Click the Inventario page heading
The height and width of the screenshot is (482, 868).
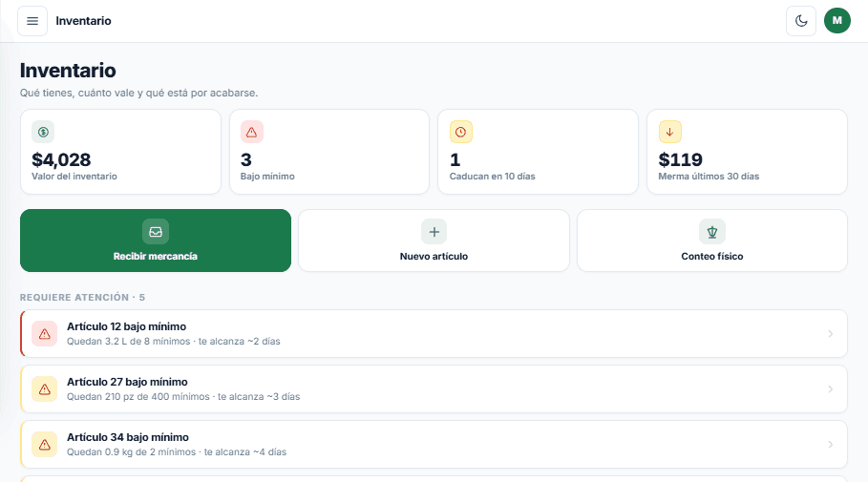pyautogui.click(x=68, y=71)
